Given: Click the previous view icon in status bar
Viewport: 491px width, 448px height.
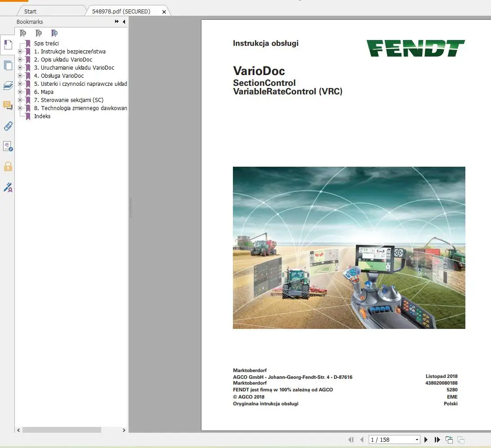Looking at the screenshot, I should (x=449, y=439).
